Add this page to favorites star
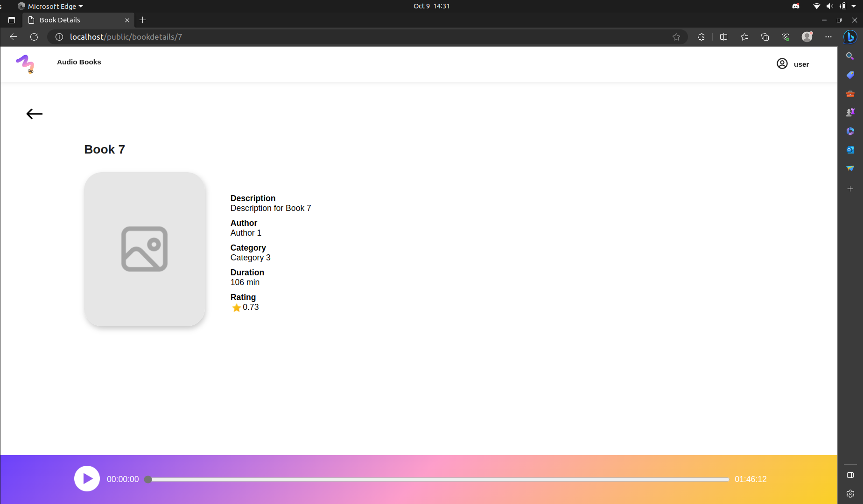Image resolution: width=863 pixels, height=504 pixels. [676, 37]
